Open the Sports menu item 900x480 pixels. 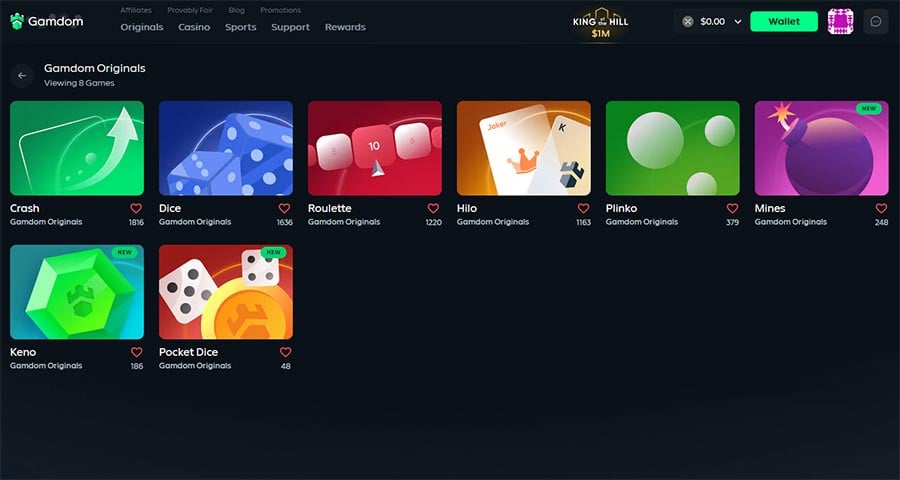pos(240,27)
